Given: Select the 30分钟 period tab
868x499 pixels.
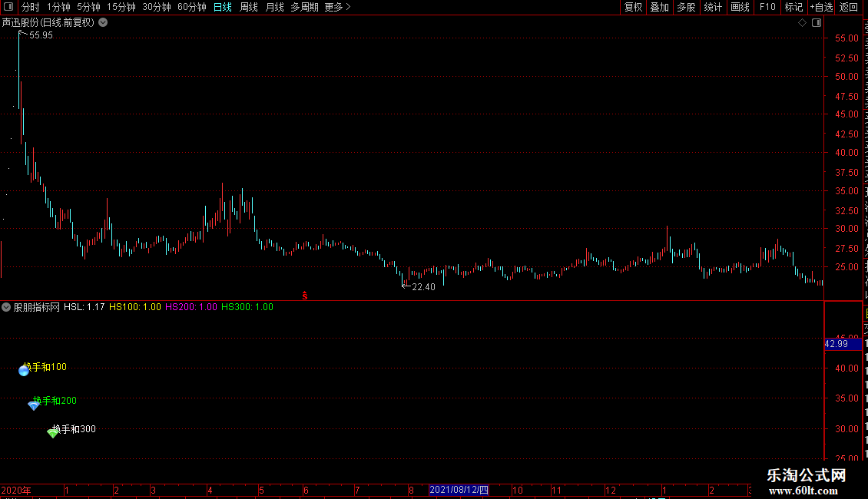Looking at the screenshot, I should coord(157,7).
